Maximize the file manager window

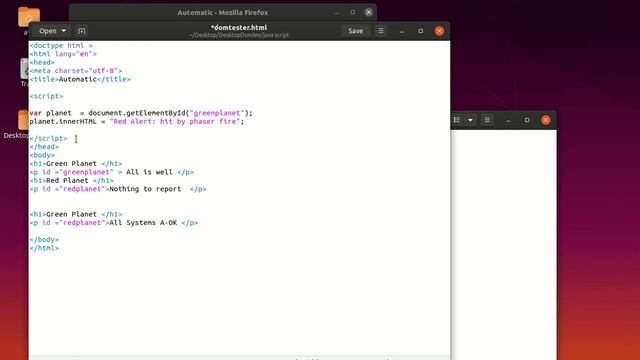(x=527, y=120)
